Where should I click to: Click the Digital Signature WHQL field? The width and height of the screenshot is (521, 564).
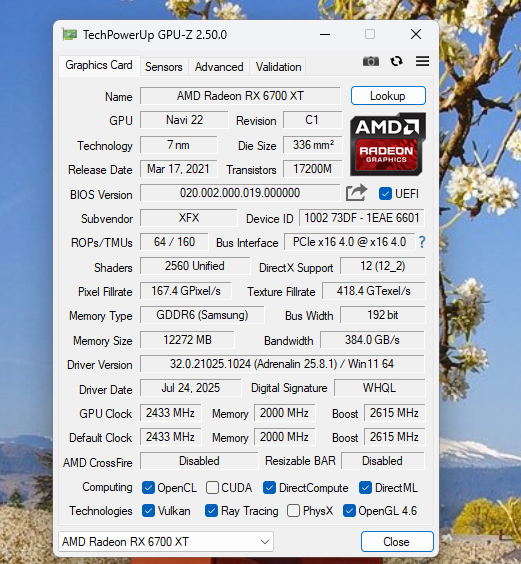[x=379, y=388]
